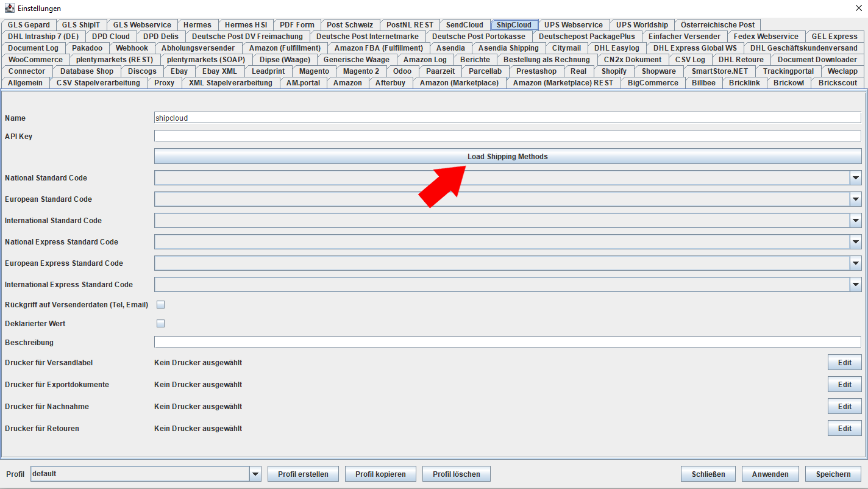The width and height of the screenshot is (868, 489).
Task: Open DHL Geschäftskundenversand tab
Action: pyautogui.click(x=803, y=48)
